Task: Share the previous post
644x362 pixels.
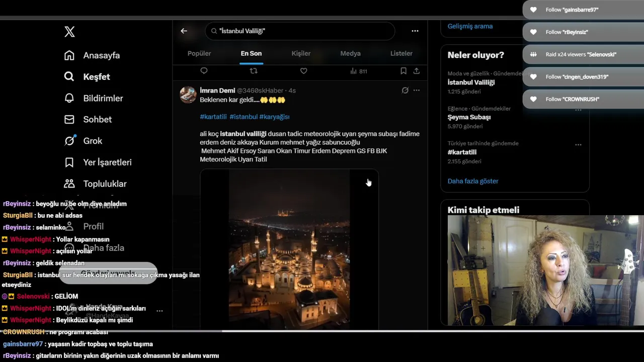Action: click(x=417, y=71)
